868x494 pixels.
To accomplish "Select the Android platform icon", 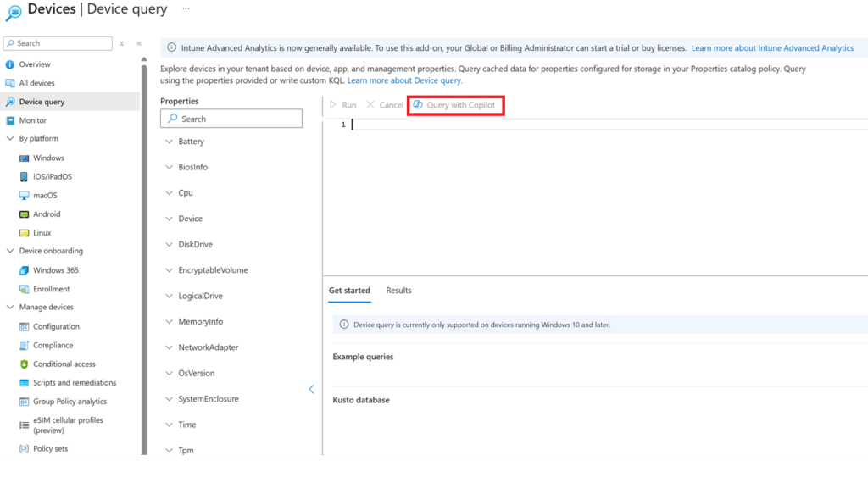I will (24, 214).
